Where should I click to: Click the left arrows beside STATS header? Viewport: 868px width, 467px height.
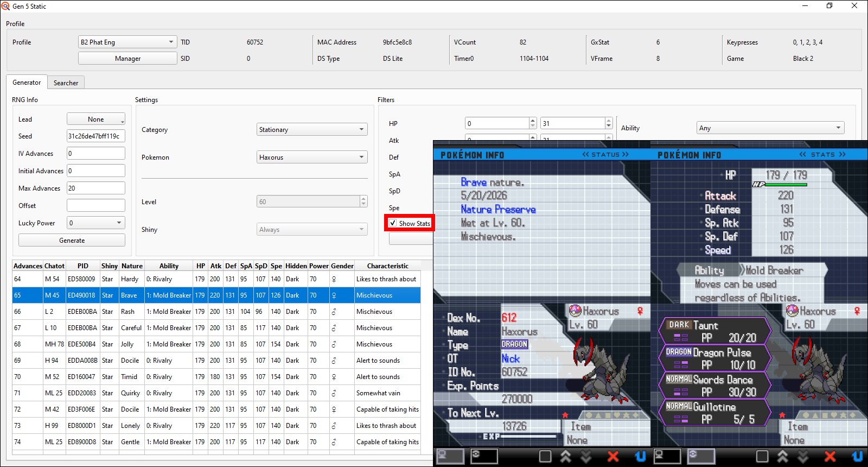[803, 155]
